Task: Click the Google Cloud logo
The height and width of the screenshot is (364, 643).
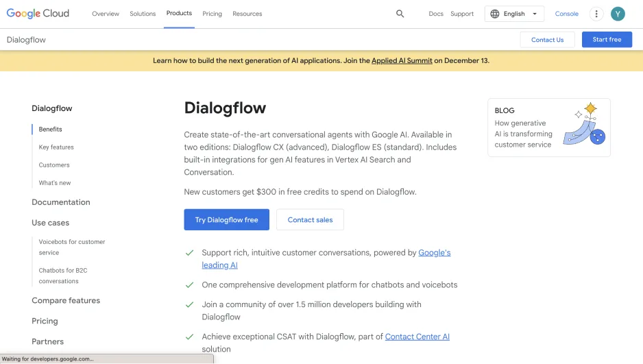Action: pyautogui.click(x=38, y=14)
